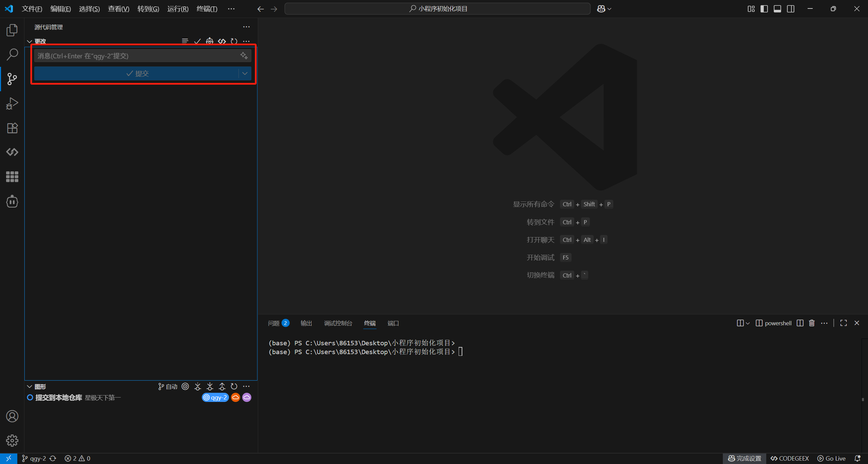Viewport: 868px width, 464px height.
Task: Switch to the 输出 panel tab
Action: coord(306,323)
